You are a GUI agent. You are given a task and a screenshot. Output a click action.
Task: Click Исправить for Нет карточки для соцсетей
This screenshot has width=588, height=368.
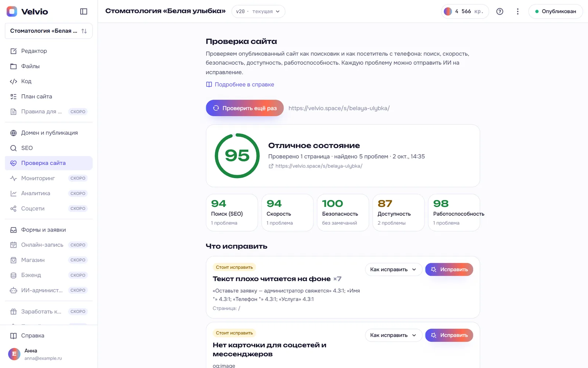click(449, 335)
